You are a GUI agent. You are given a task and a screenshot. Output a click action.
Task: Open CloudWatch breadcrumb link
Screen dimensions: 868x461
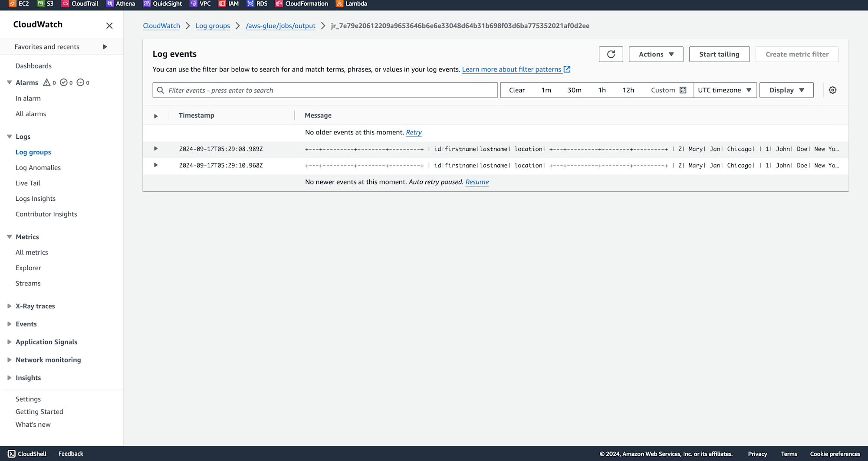(161, 26)
